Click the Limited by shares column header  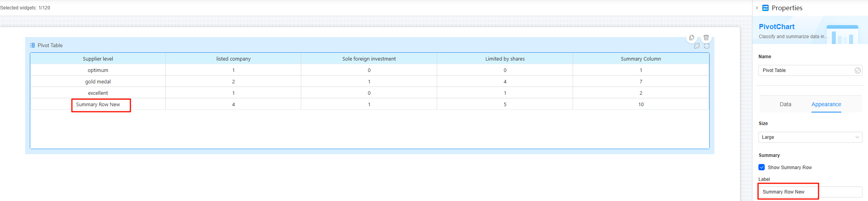tap(505, 59)
